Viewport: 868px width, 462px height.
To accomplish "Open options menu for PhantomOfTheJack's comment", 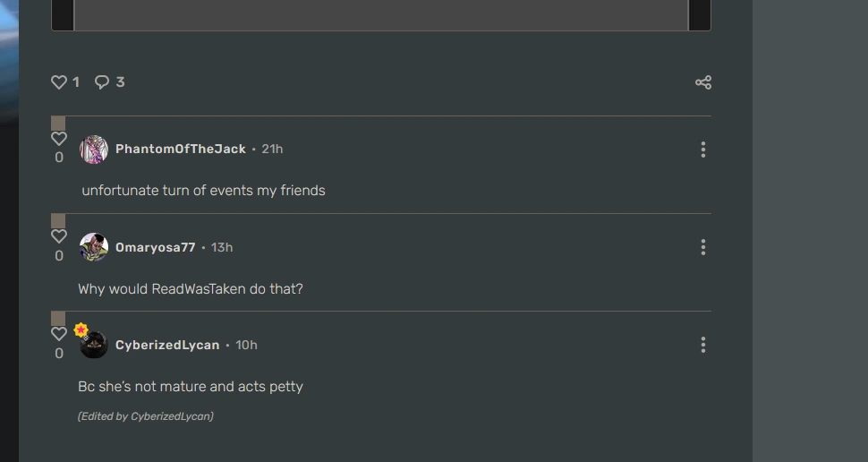I will (x=703, y=150).
